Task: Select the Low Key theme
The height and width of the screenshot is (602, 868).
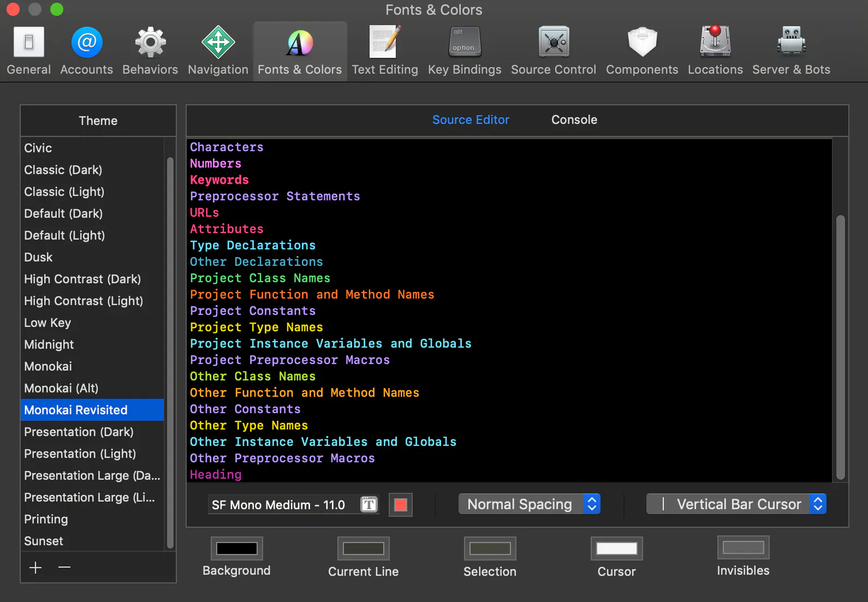Action: 92,323
